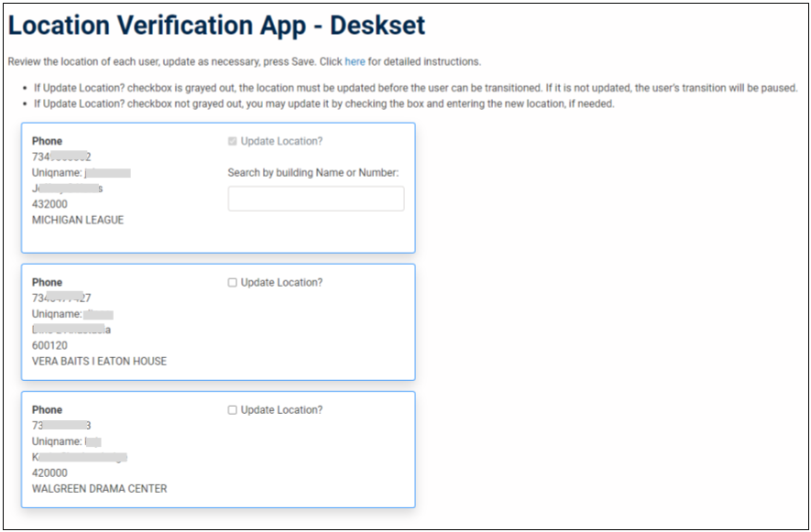Image resolution: width=811 pixels, height=532 pixels.
Task: Select the MICHIGAN LEAGUE building label
Action: point(77,220)
